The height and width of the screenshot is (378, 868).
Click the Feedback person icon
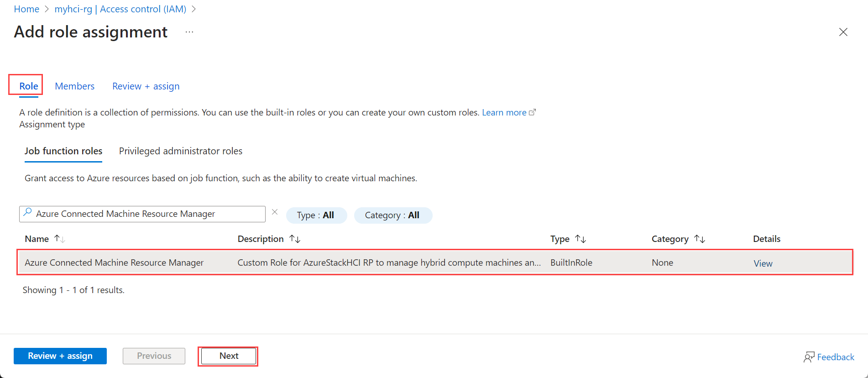click(809, 357)
